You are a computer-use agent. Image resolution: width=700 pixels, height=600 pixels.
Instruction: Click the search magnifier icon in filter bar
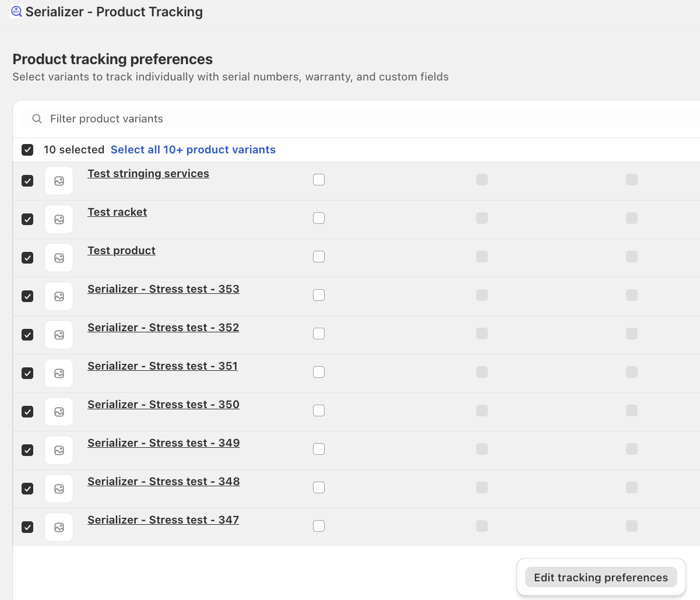pos(37,119)
